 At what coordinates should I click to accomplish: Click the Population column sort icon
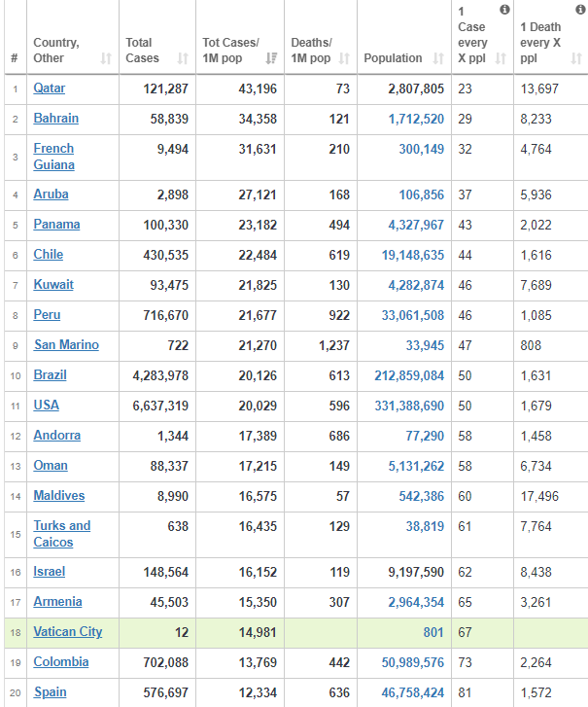(x=438, y=59)
